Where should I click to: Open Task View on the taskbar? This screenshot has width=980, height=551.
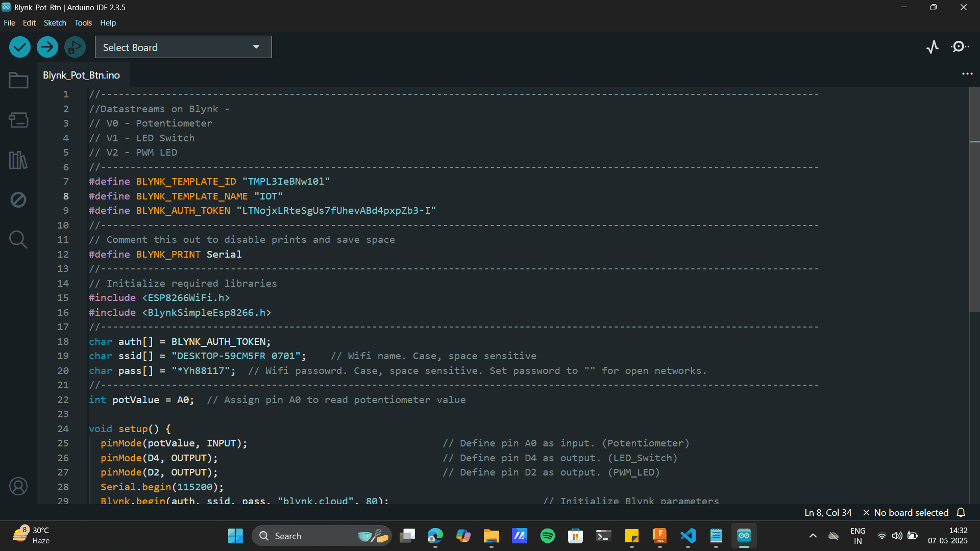point(407,536)
